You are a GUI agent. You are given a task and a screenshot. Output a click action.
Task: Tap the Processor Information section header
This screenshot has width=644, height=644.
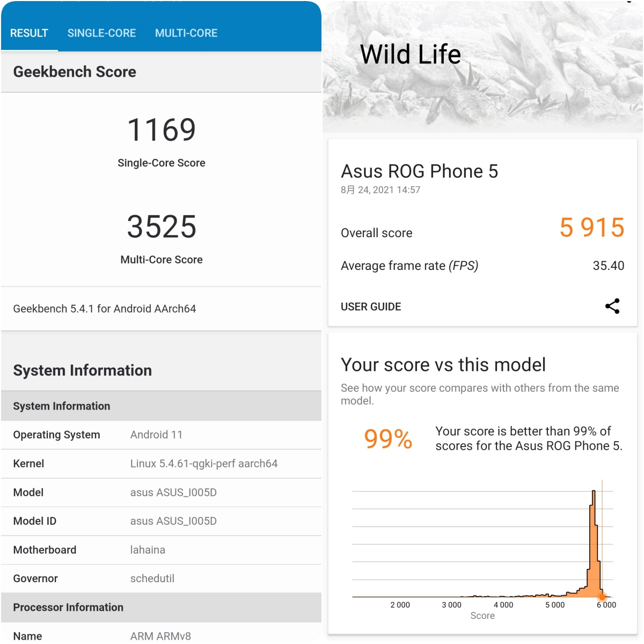click(x=161, y=608)
